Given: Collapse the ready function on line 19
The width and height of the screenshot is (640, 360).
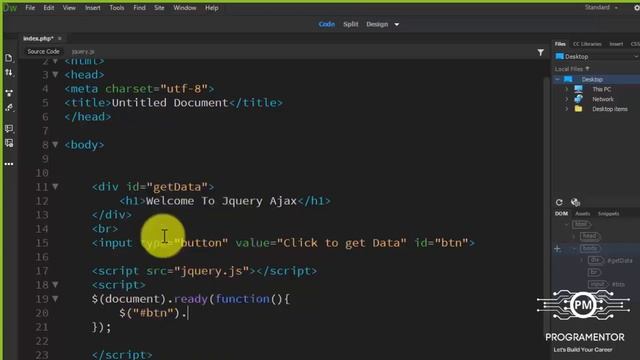Looking at the screenshot, I should point(55,299).
